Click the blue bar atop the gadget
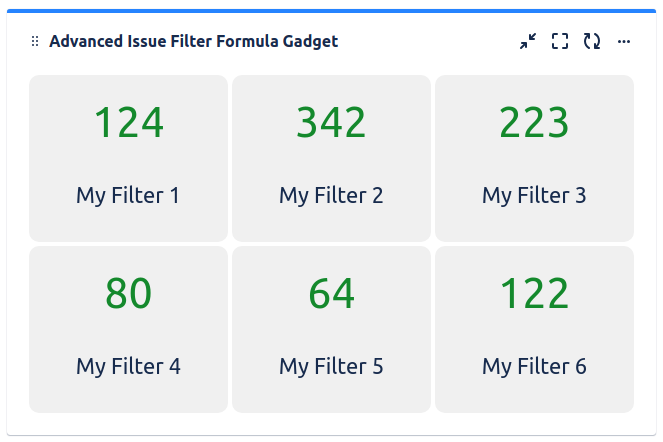663x442 pixels. point(331,11)
